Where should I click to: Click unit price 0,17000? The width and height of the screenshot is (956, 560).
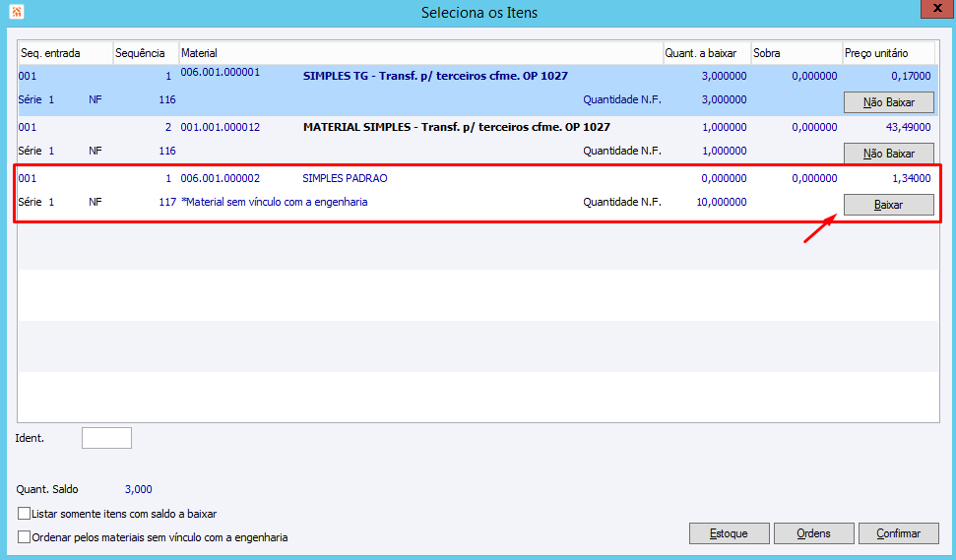[911, 76]
